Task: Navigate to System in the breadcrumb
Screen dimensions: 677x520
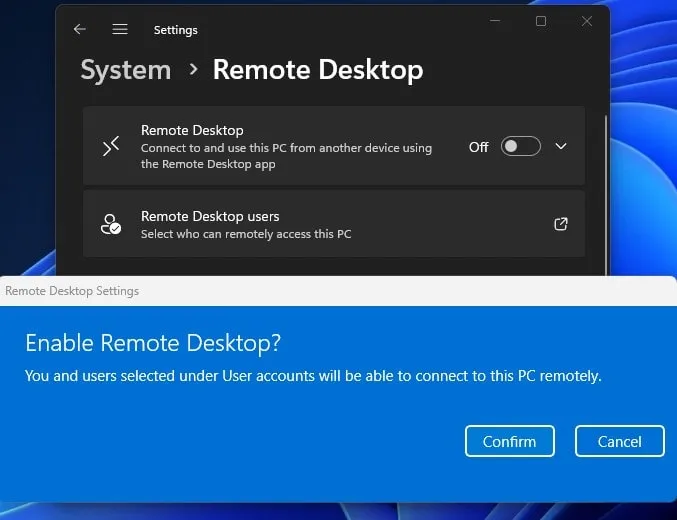Action: pos(126,70)
